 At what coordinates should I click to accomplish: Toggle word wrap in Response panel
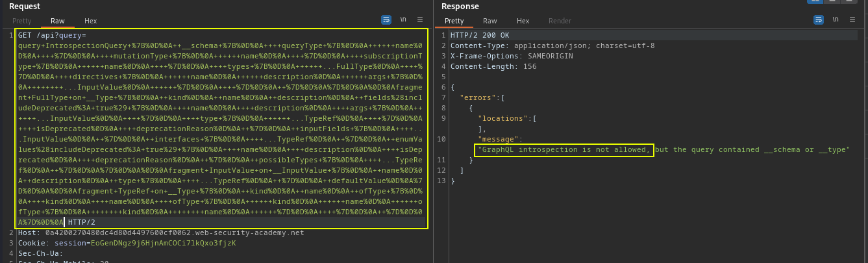pyautogui.click(x=820, y=20)
